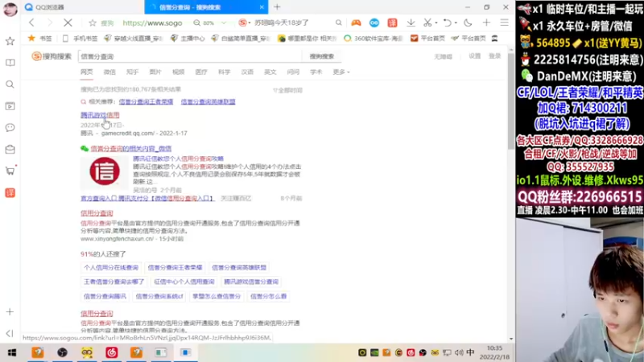Screen dimensions: 644x362
Task: Open the downloads arrow icon
Action: point(411,23)
